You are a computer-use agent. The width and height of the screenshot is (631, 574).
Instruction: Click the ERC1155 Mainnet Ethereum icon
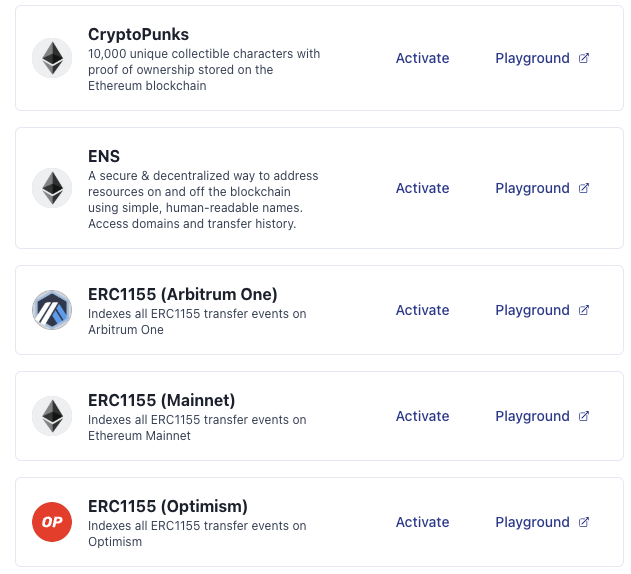[51, 416]
